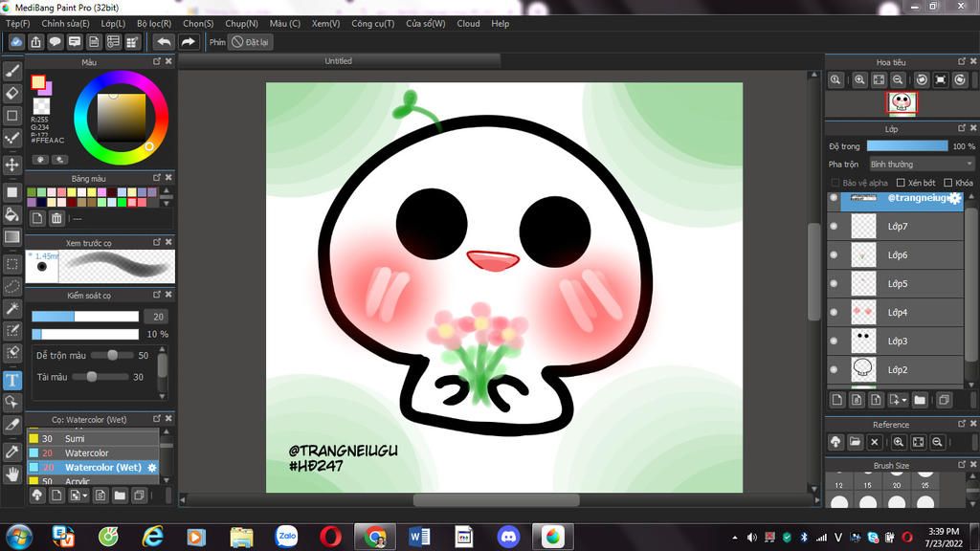Zoom in on the Navigator panel
The width and height of the screenshot is (980, 551).
point(860,80)
